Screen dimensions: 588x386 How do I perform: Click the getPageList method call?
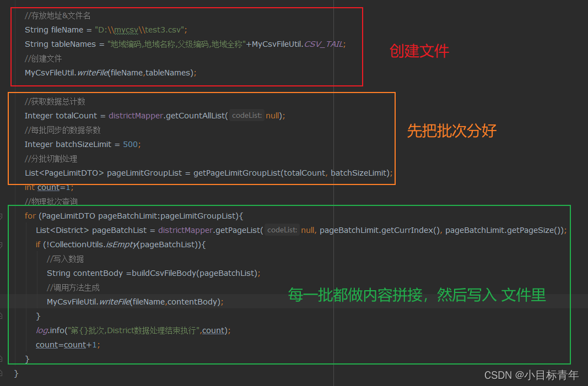[x=238, y=230]
